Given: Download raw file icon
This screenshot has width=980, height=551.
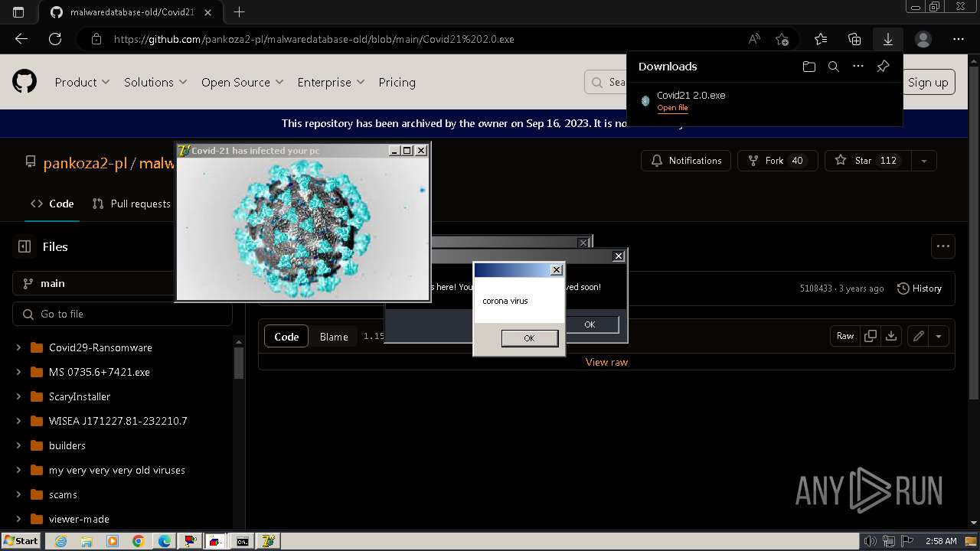Looking at the screenshot, I should (x=891, y=336).
